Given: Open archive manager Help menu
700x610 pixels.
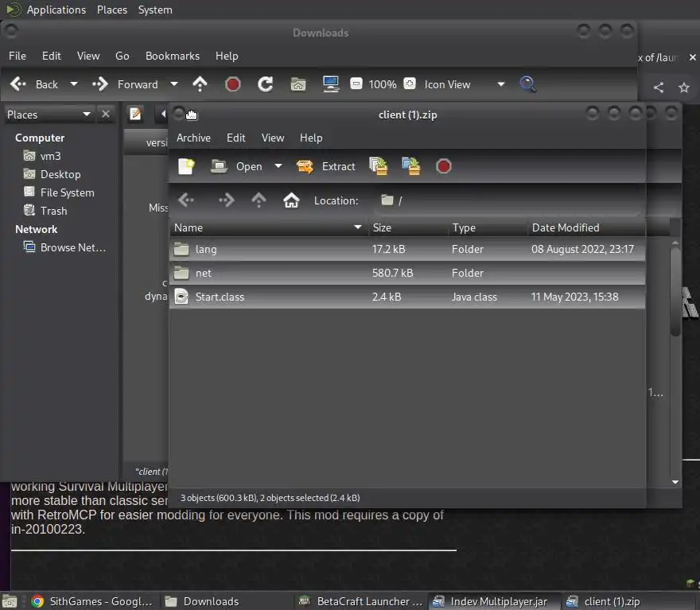Looking at the screenshot, I should 311,138.
